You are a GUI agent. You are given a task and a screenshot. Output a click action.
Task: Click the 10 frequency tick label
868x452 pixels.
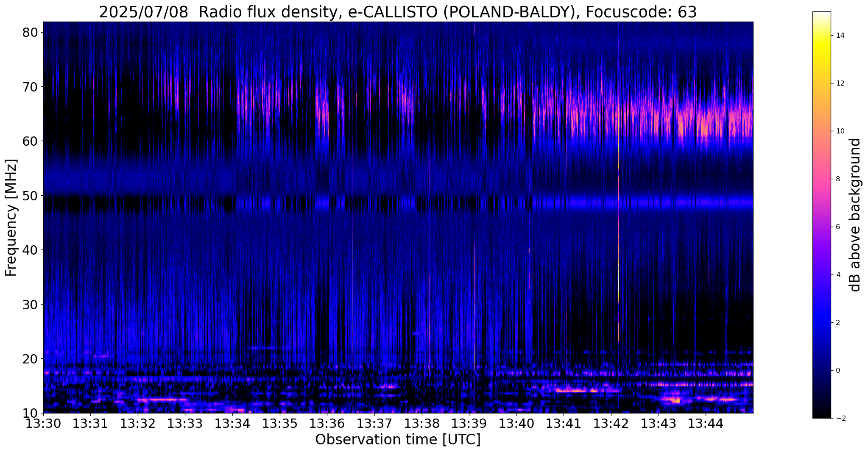(x=30, y=413)
